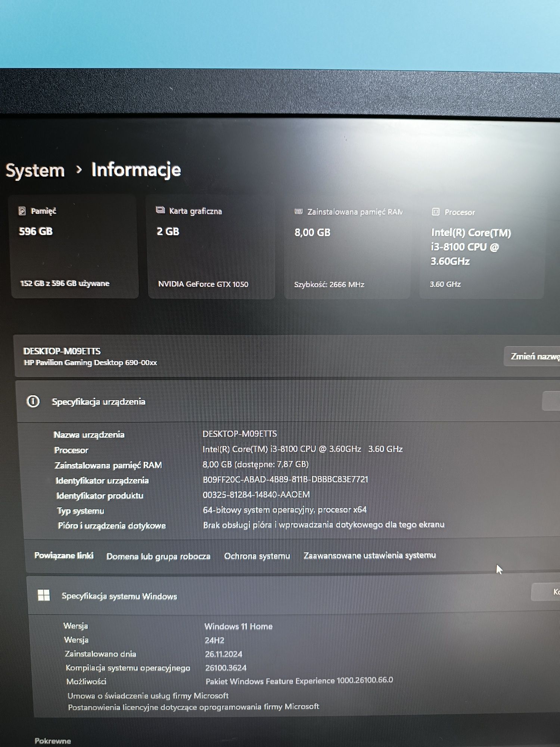Open the Karta graficzna 2 GB card
The height and width of the screenshot is (747, 560).
click(x=212, y=247)
